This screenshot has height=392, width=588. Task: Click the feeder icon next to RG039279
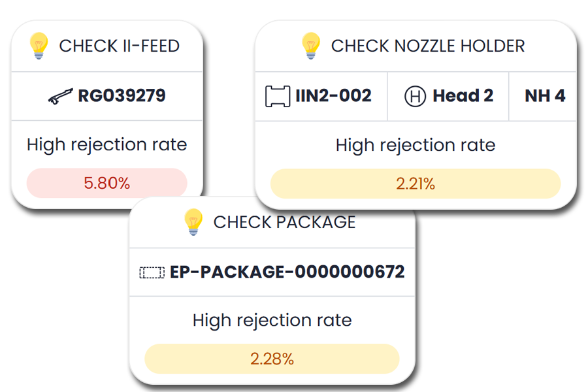click(x=60, y=97)
